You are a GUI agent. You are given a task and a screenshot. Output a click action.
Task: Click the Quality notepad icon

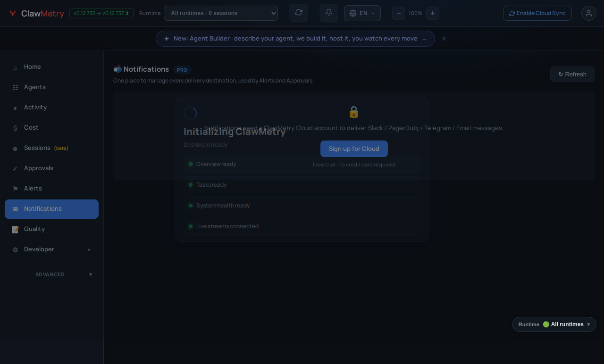[x=15, y=229]
